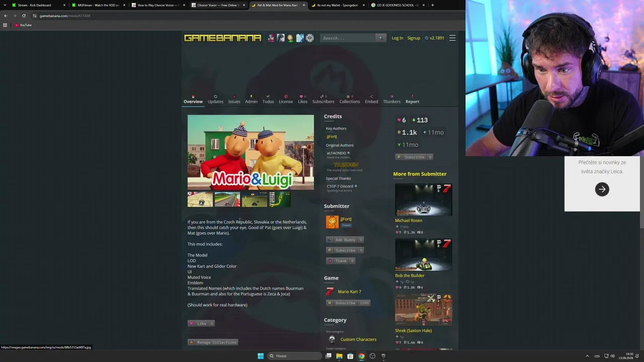The image size is (644, 362).
Task: Open the Subscribers tab
Action: pyautogui.click(x=323, y=99)
